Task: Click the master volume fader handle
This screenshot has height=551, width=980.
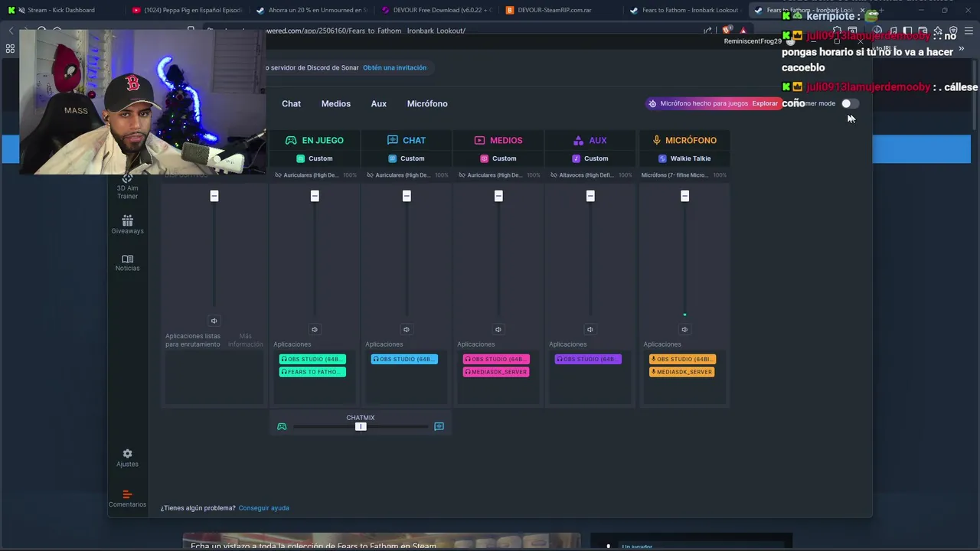Action: point(214,196)
